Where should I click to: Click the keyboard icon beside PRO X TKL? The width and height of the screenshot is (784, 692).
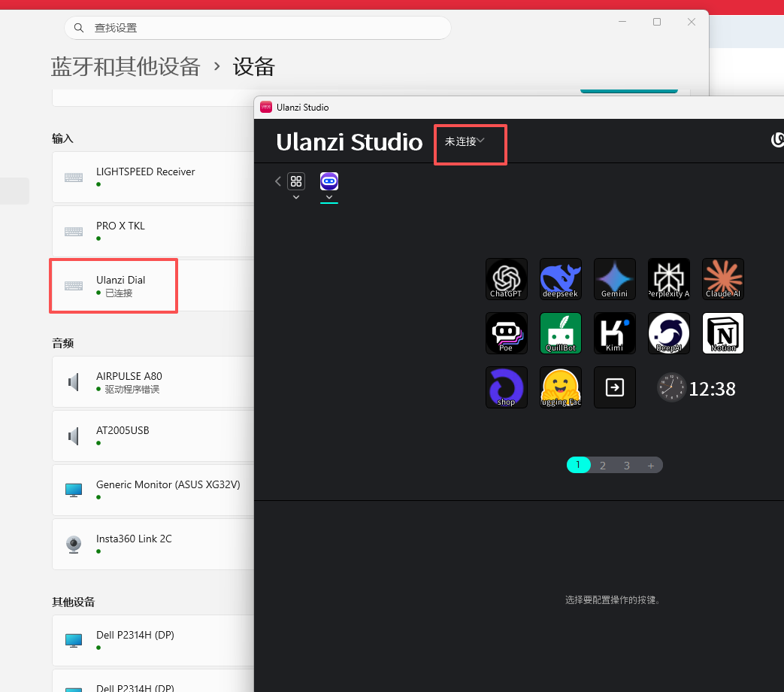[74, 231]
